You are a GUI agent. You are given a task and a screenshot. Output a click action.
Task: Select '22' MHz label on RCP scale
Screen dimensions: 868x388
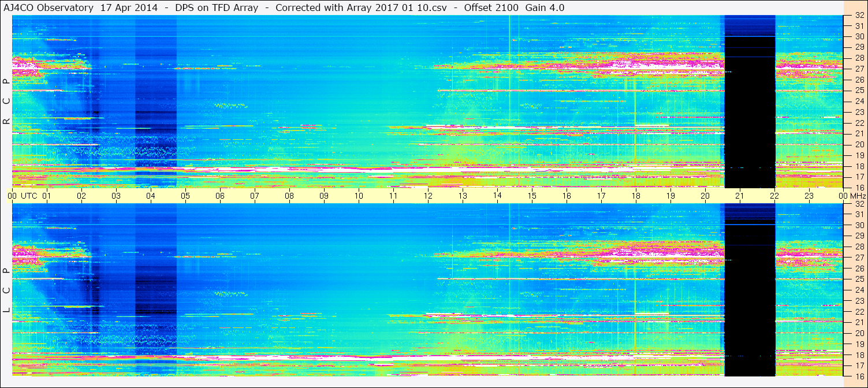(x=859, y=123)
